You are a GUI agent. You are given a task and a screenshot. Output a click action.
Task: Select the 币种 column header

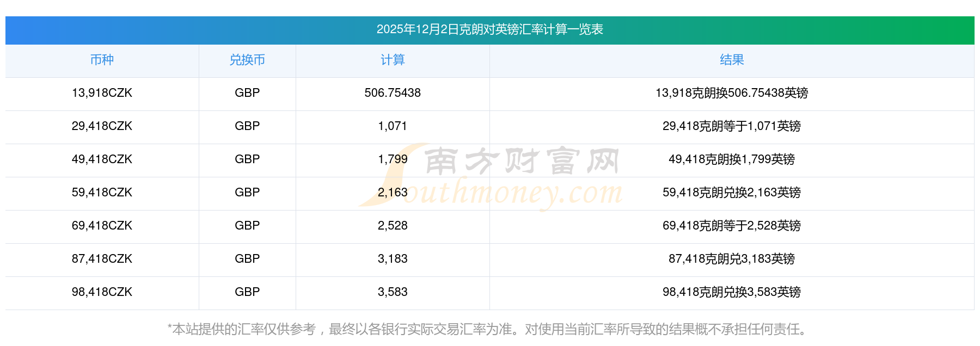point(102,60)
